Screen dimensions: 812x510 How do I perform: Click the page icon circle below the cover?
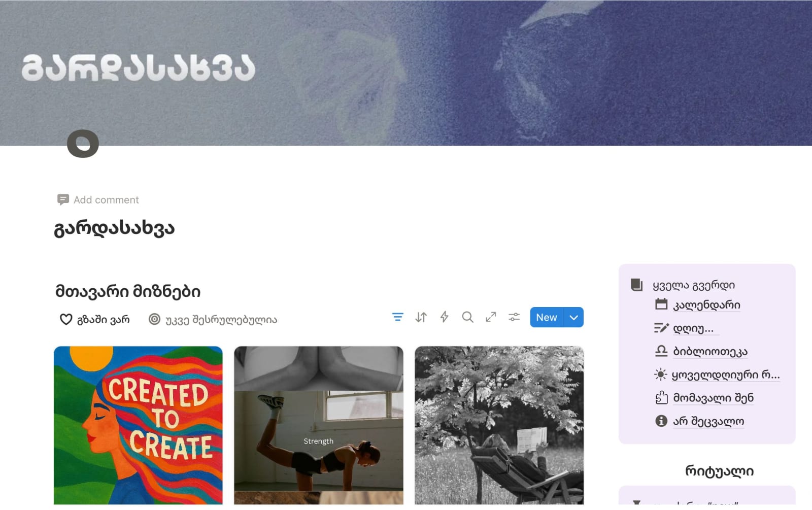pyautogui.click(x=83, y=144)
